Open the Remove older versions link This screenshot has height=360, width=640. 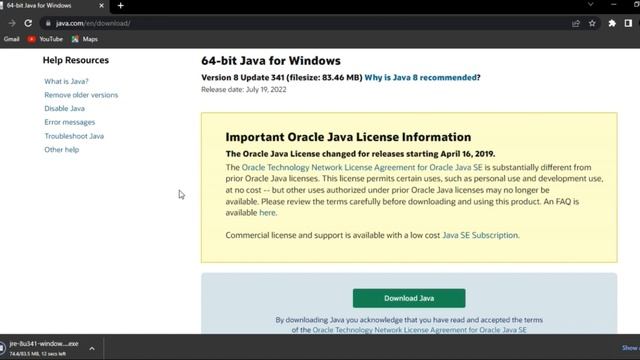click(x=81, y=95)
